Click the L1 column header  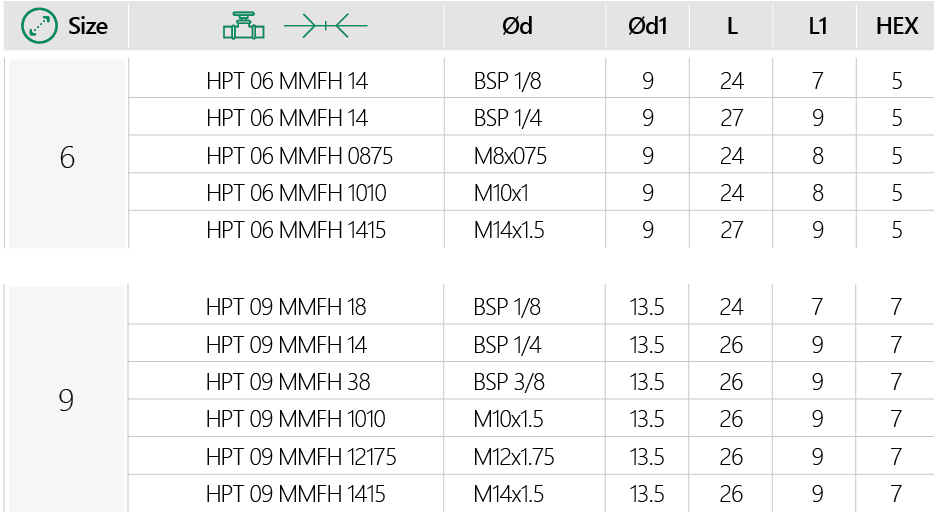tap(817, 27)
